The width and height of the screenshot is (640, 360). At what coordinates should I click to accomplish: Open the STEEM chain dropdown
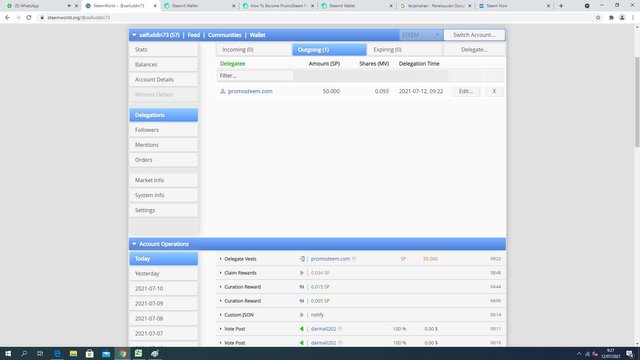tap(421, 35)
